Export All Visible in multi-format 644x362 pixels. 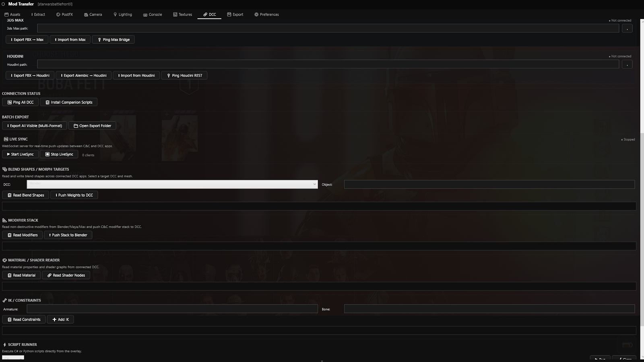(x=34, y=125)
